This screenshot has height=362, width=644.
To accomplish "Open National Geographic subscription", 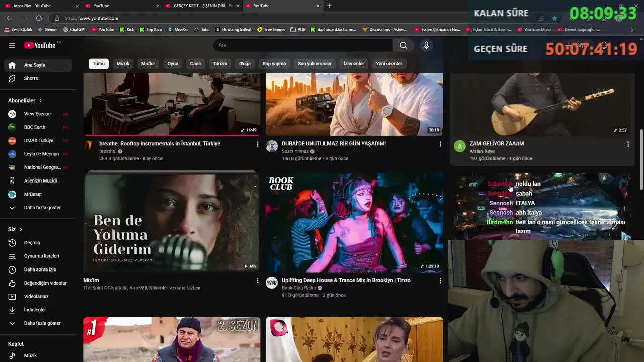I will coord(38,167).
